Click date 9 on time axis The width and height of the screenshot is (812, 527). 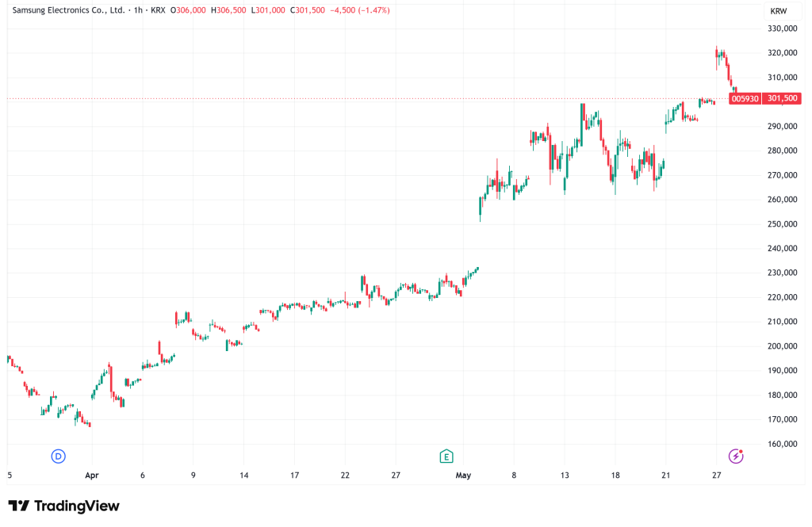(x=193, y=475)
